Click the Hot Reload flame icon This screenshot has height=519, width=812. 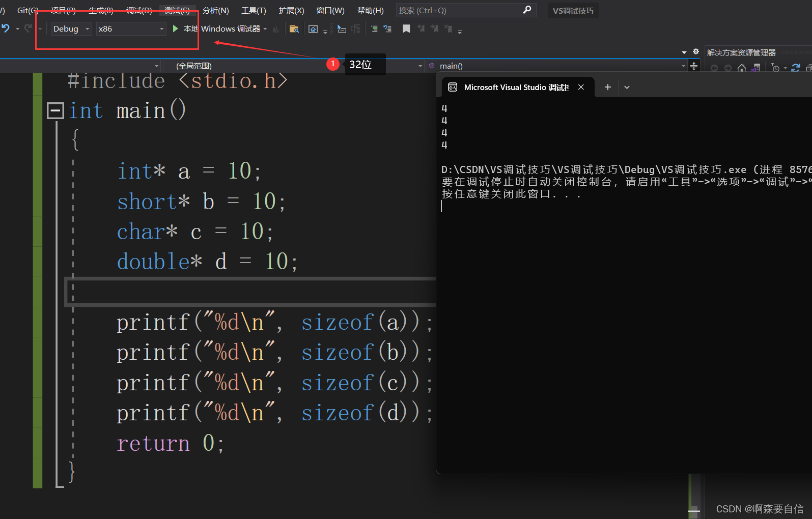276,29
